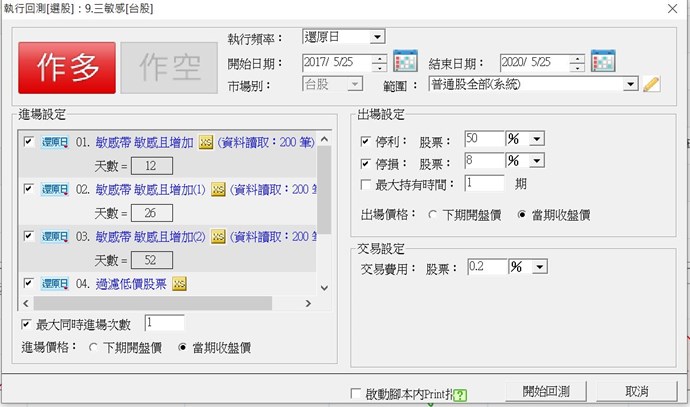Viewport: 690px width, 407px height.
Task: Select entry price 下期開盤價 radio
Action: pos(93,348)
